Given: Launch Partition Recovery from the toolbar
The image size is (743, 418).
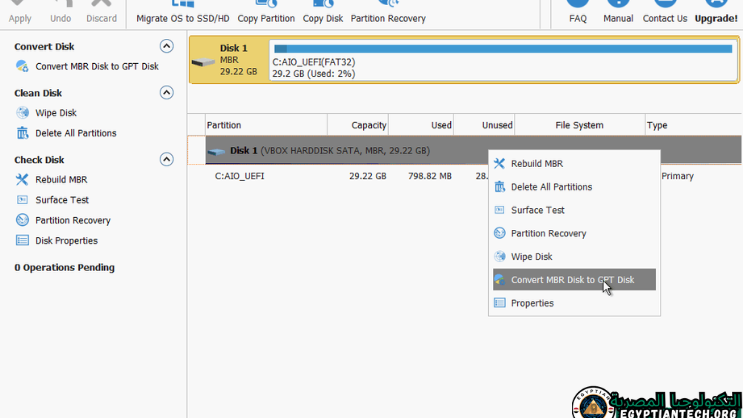Looking at the screenshot, I should [388, 12].
